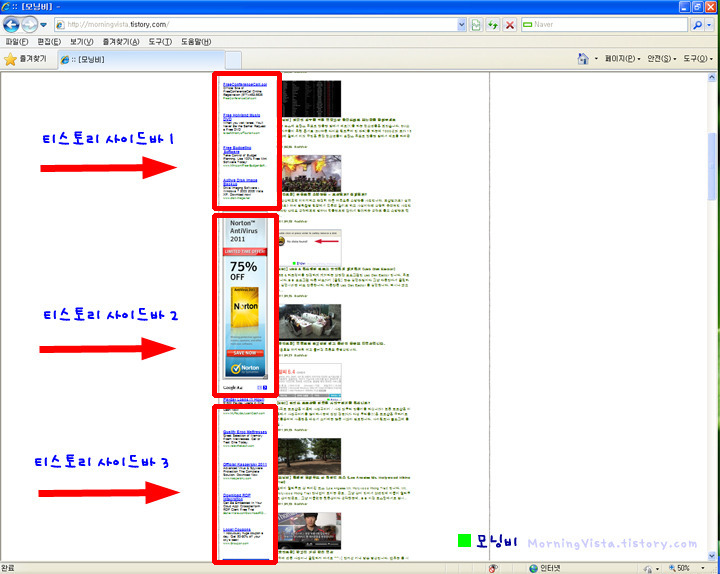Go back with the Back arrow button

11,24
